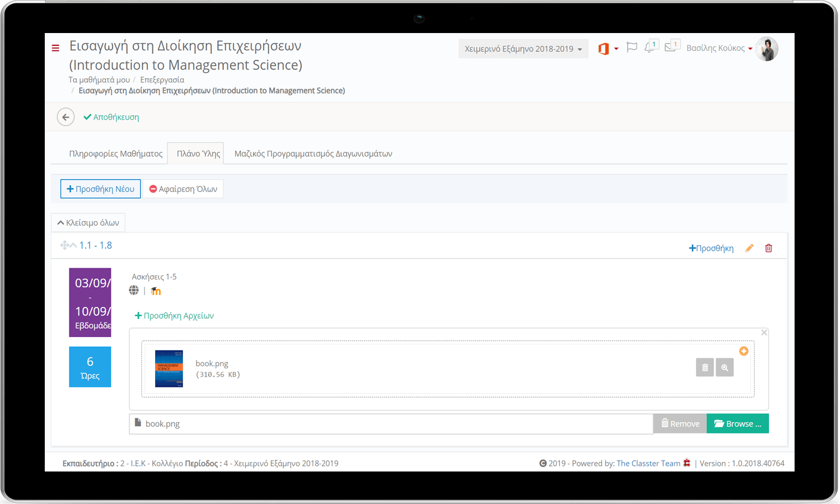
Task: Edit section 1.1 - 1.8 with pencil icon
Action: click(749, 248)
